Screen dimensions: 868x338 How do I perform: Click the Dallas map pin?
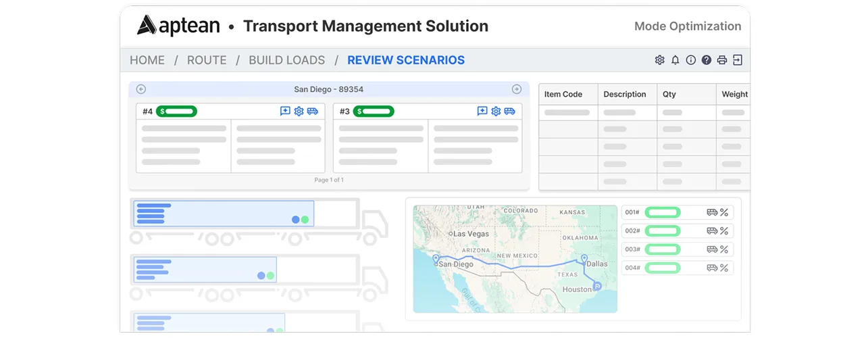coord(584,258)
